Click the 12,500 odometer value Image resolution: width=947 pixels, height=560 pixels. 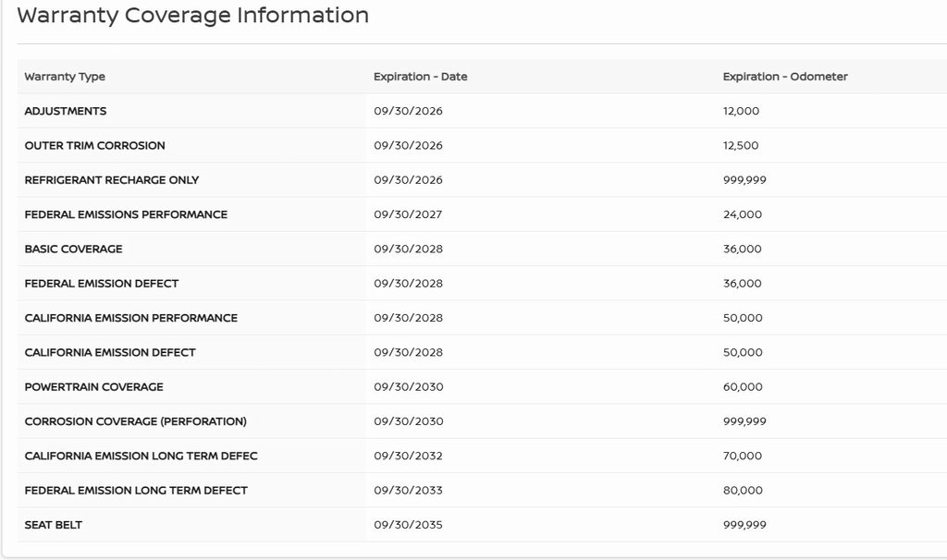741,145
